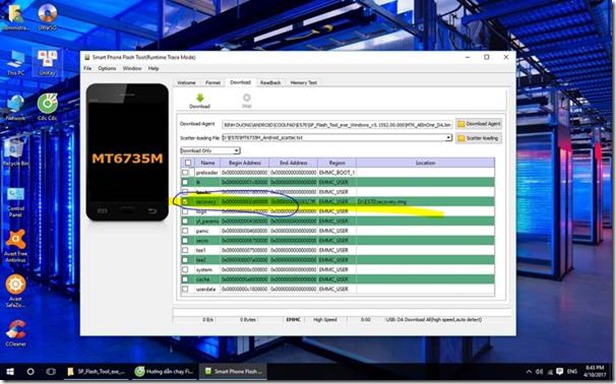The width and height of the screenshot is (616, 384).
Task: Click the High Speed status bar entry
Action: (325, 320)
